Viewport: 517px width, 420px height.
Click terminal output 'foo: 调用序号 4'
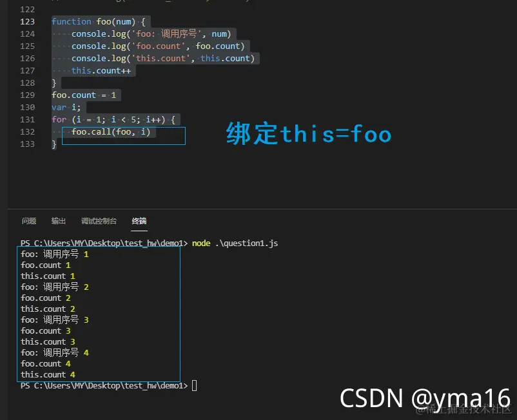(x=54, y=352)
